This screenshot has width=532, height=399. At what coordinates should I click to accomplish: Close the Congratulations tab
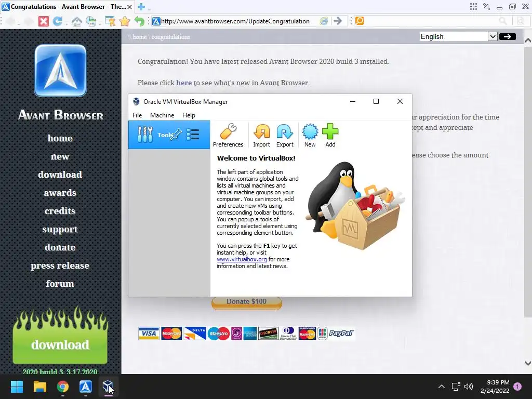click(129, 7)
